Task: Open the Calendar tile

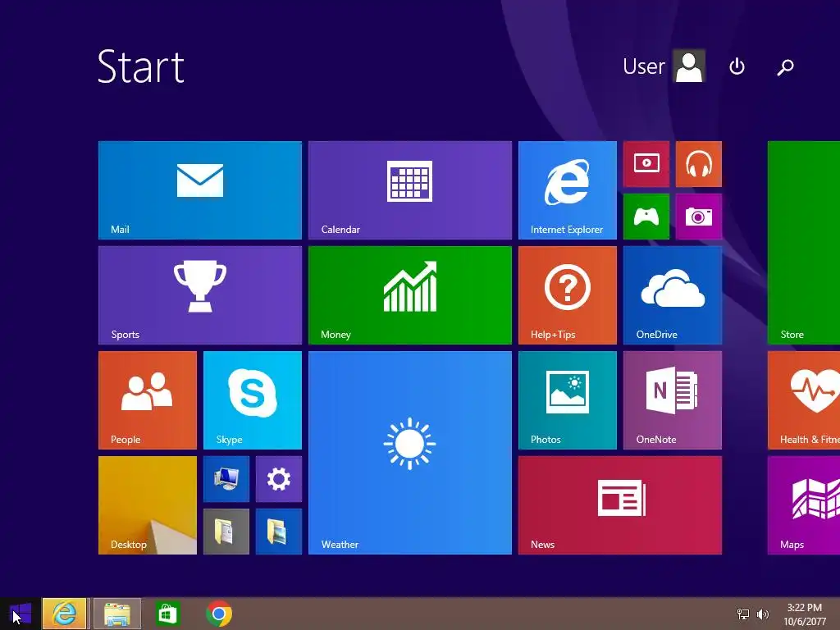Action: click(410, 190)
